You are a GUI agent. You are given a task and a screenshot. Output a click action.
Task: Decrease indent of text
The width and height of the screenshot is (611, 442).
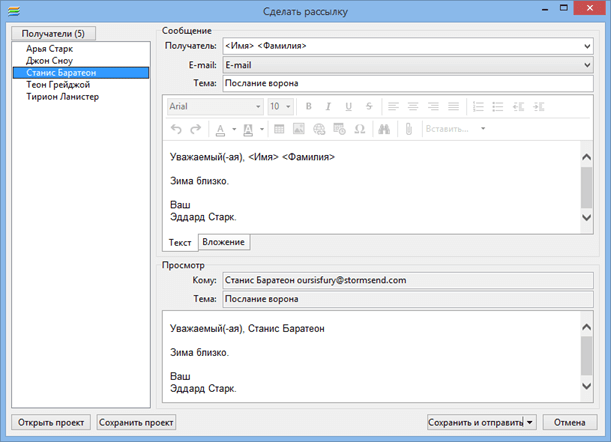tap(518, 106)
